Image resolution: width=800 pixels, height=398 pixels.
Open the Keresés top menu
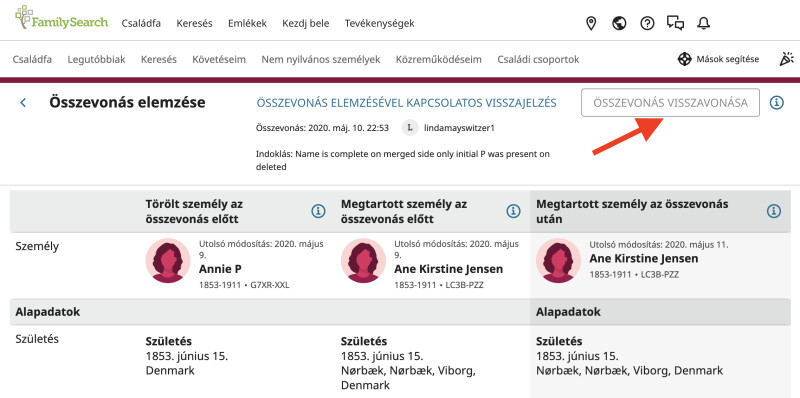point(194,23)
